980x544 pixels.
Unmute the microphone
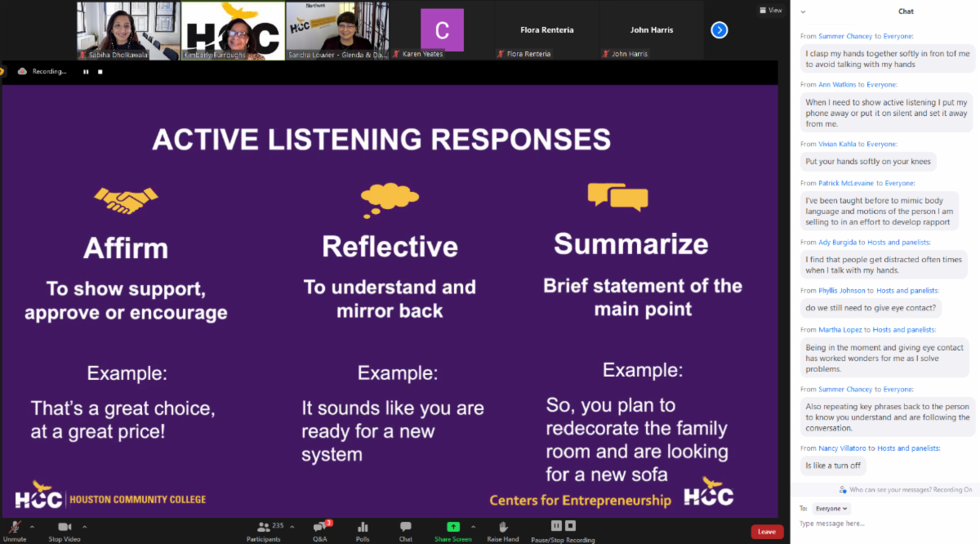pos(14,528)
